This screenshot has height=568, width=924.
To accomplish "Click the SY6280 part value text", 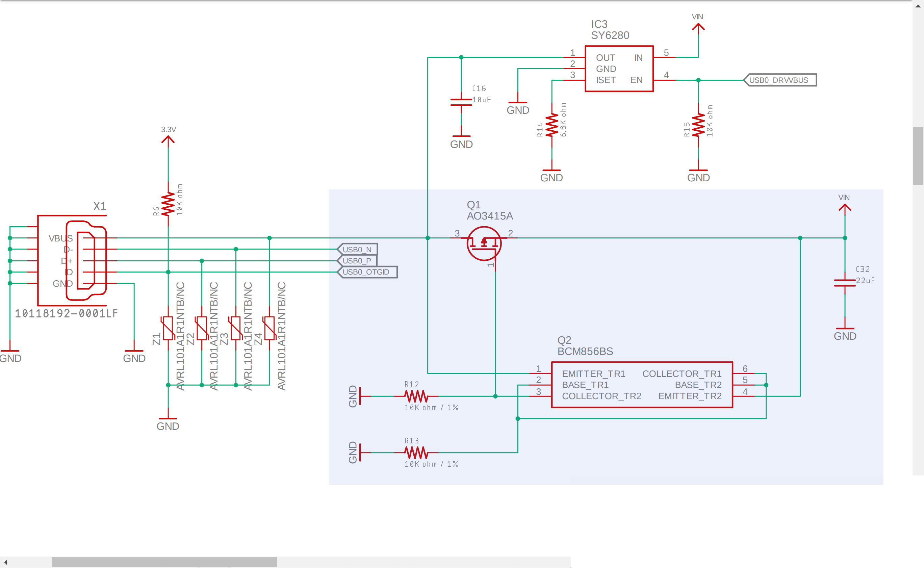I will coord(610,35).
